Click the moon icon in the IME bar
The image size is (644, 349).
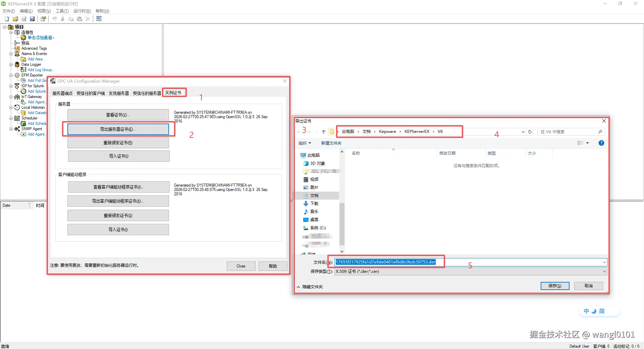point(594,311)
